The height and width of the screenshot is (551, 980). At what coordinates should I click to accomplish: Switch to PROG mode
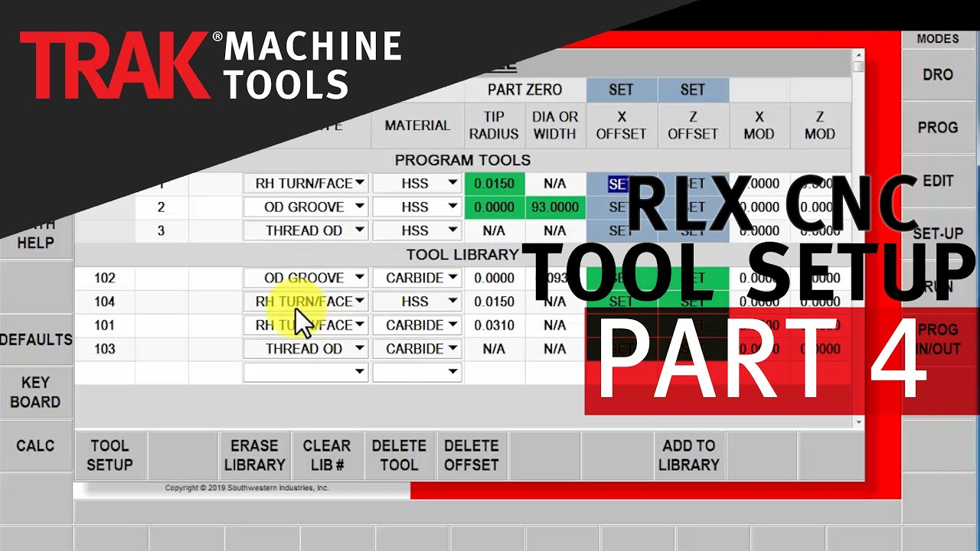tap(938, 127)
